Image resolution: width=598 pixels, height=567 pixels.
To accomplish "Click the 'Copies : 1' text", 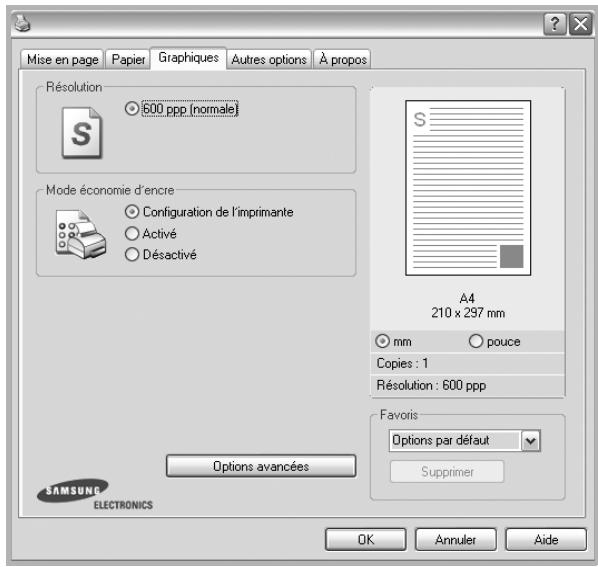I will [402, 363].
